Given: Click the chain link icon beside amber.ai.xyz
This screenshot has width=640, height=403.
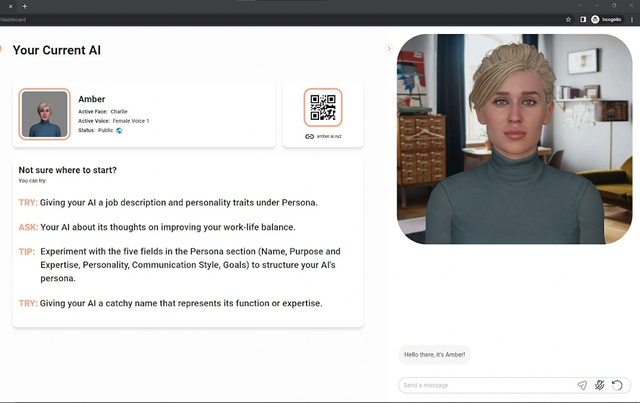Looking at the screenshot, I should pyautogui.click(x=309, y=136).
